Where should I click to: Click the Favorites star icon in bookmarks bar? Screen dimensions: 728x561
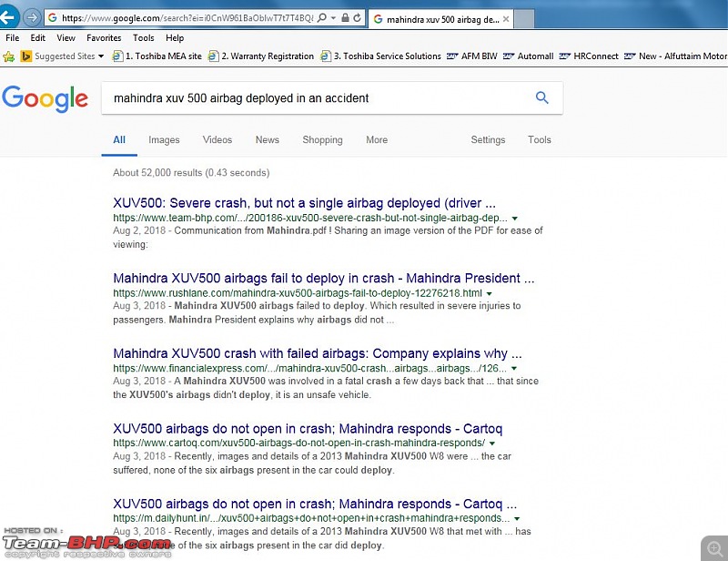click(8, 56)
